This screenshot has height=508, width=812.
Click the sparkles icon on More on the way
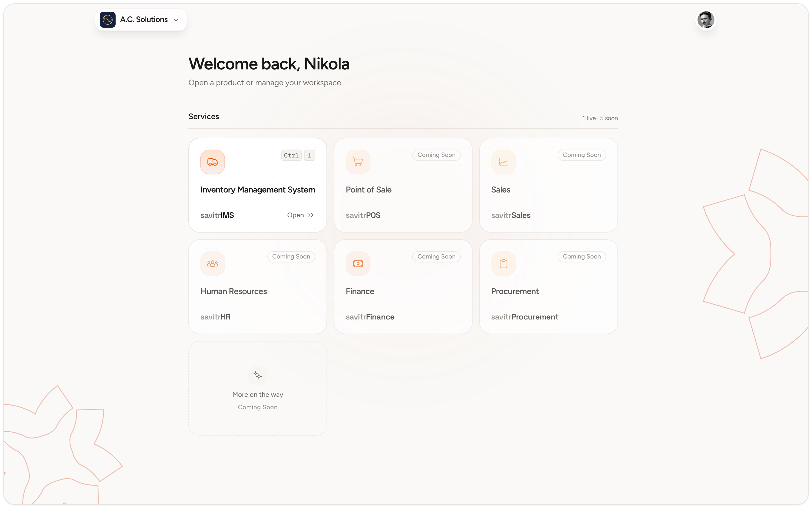point(257,375)
